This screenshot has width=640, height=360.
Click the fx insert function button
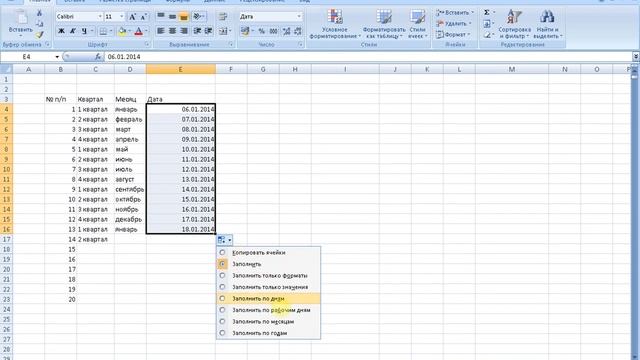(98, 57)
